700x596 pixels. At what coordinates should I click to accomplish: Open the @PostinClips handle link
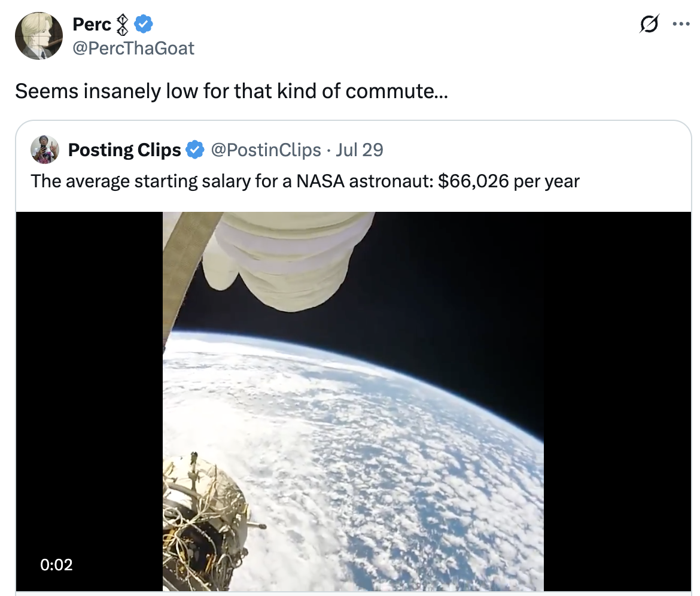(266, 150)
